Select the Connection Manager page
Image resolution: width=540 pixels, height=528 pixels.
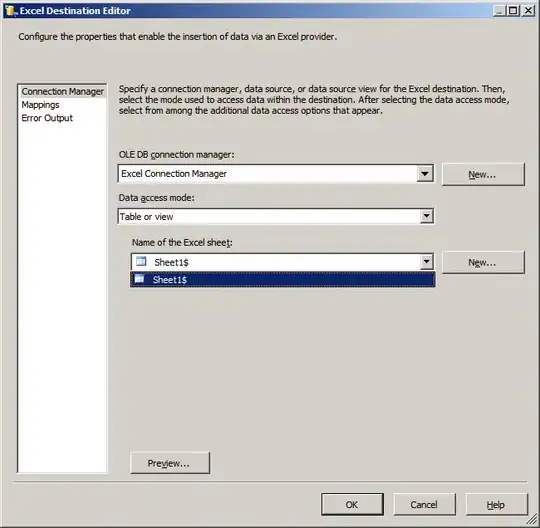tap(62, 92)
